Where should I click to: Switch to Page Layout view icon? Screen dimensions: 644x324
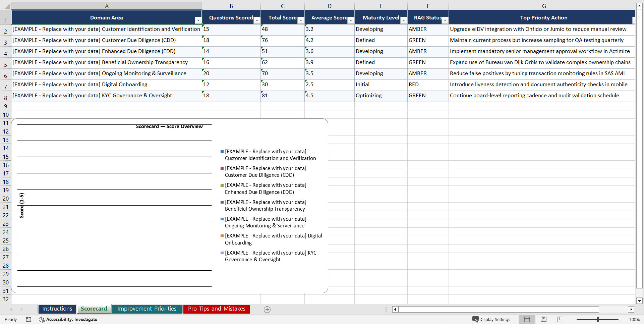pyautogui.click(x=543, y=319)
